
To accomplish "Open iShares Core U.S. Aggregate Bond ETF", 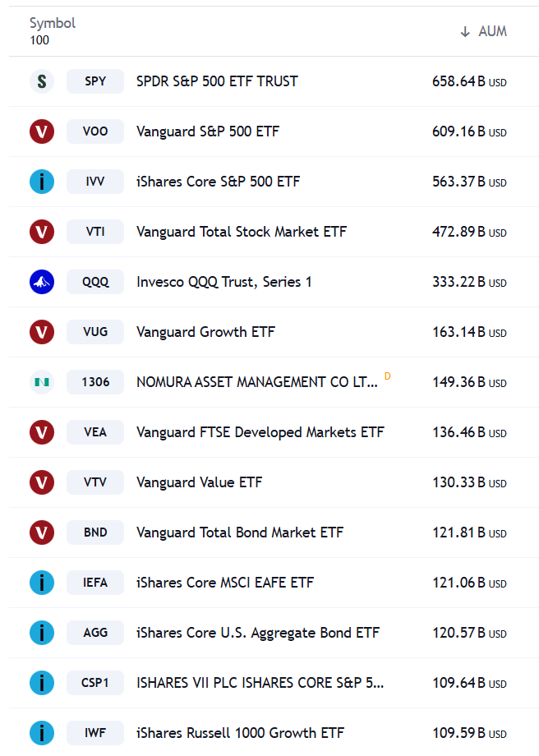I will 258,633.
